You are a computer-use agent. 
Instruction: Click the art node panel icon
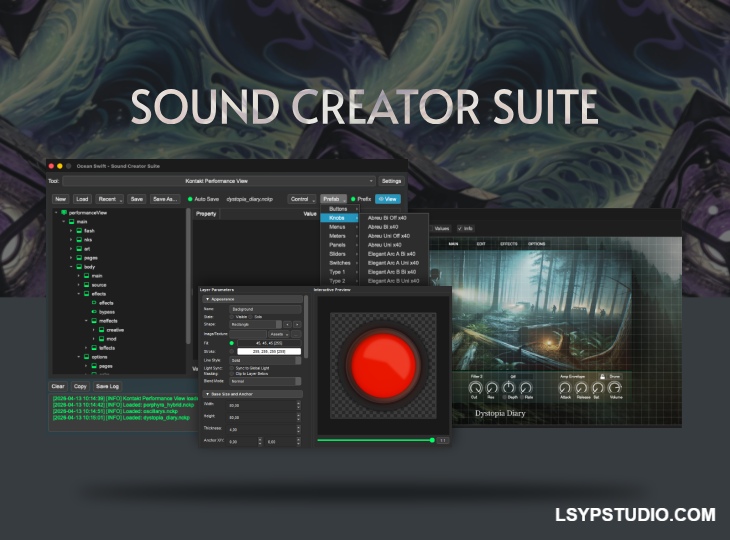[79, 249]
